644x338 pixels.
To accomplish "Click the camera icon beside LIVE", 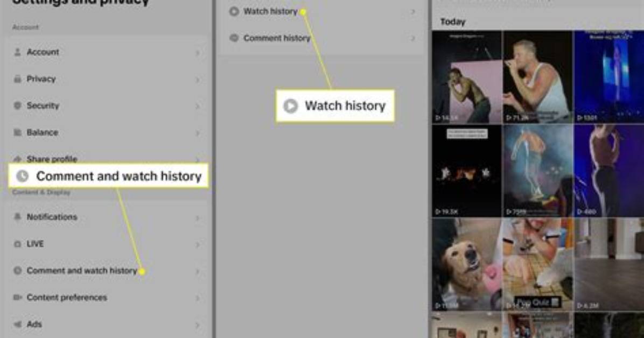I will (17, 244).
